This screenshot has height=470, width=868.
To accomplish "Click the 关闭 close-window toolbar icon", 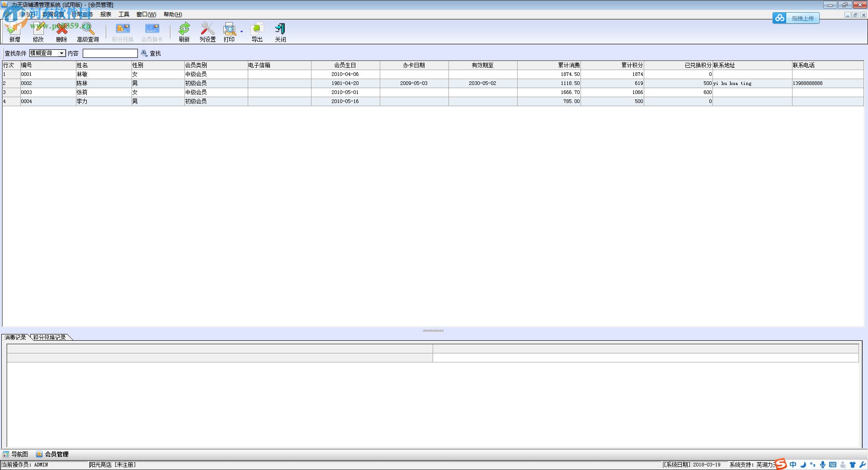I will pos(280,32).
